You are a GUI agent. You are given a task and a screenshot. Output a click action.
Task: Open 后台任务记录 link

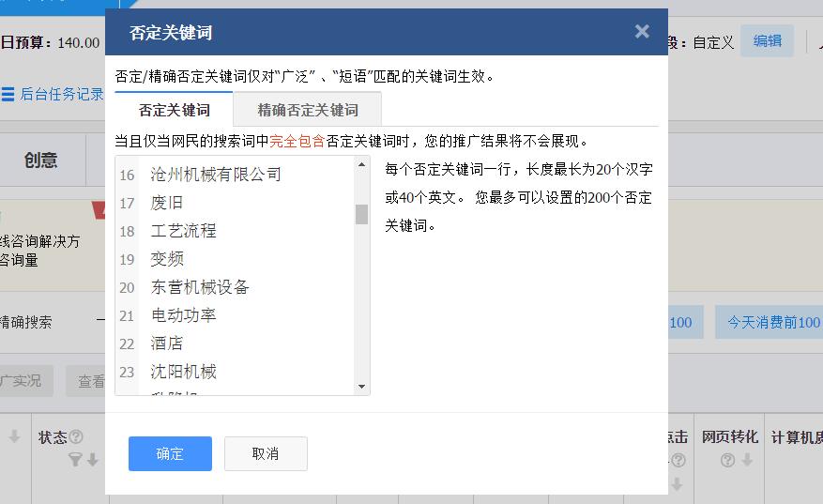(x=62, y=94)
